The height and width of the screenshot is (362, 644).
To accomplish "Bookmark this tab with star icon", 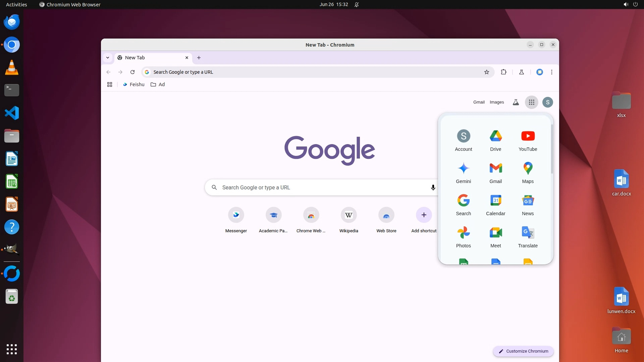I will coord(486,72).
